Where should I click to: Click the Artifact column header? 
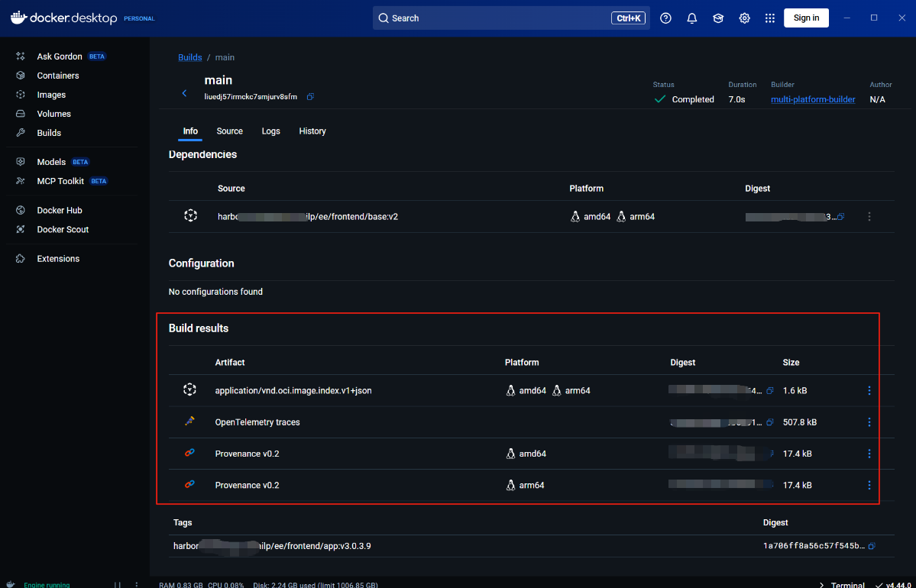[x=230, y=363]
